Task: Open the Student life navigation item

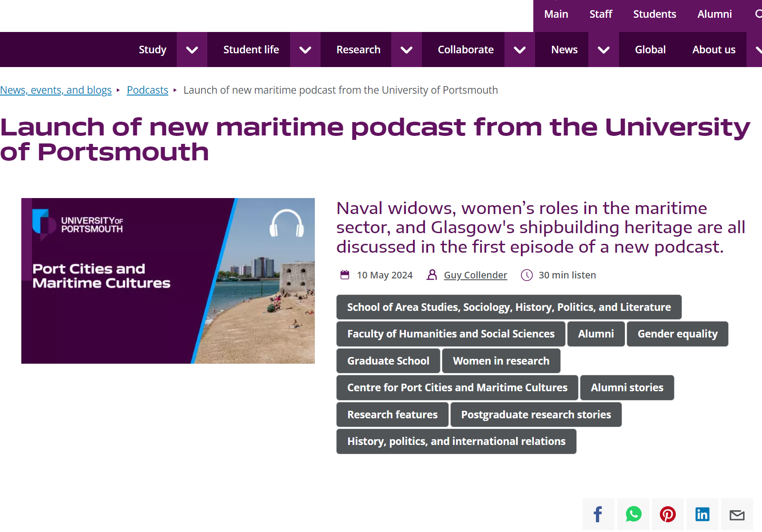Action: click(x=251, y=50)
